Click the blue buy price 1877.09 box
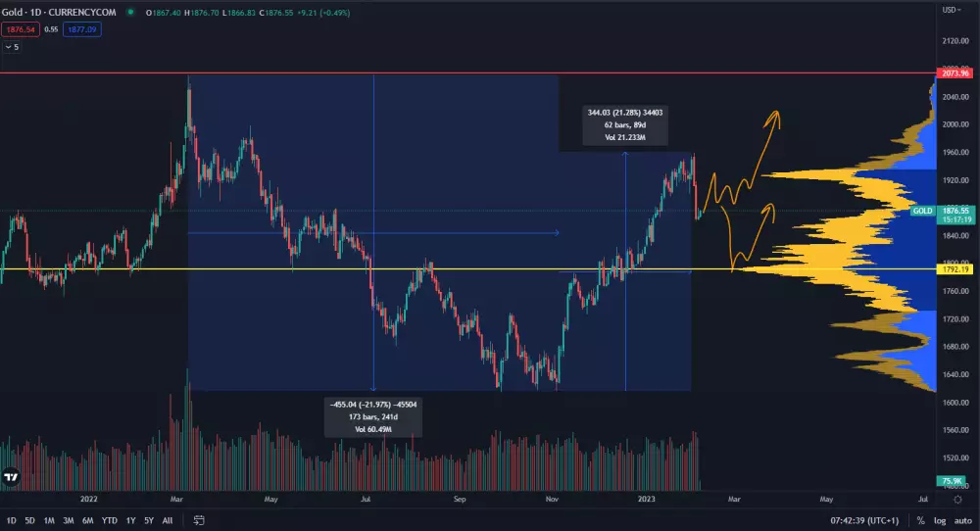The height and width of the screenshot is (531, 980). (x=80, y=29)
